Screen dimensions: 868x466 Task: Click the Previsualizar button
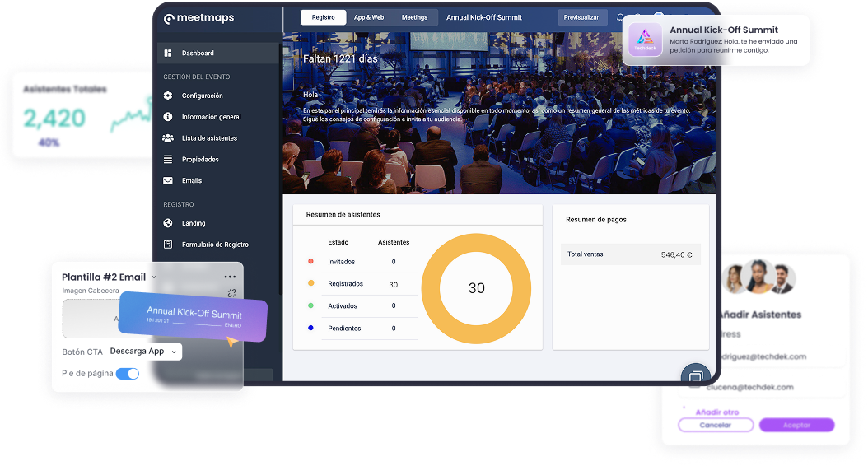(581, 17)
